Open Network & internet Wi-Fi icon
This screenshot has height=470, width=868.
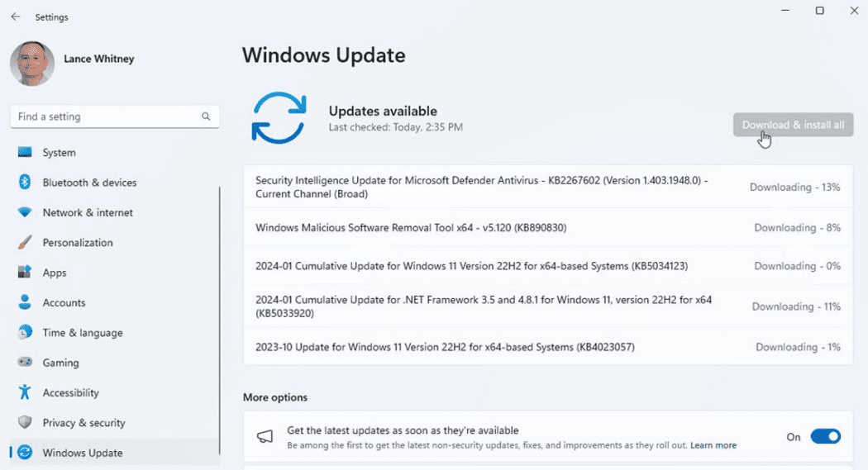pos(25,212)
